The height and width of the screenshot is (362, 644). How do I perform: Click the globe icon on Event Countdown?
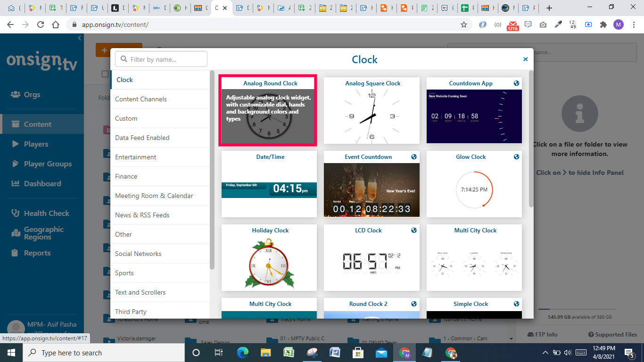click(x=414, y=157)
